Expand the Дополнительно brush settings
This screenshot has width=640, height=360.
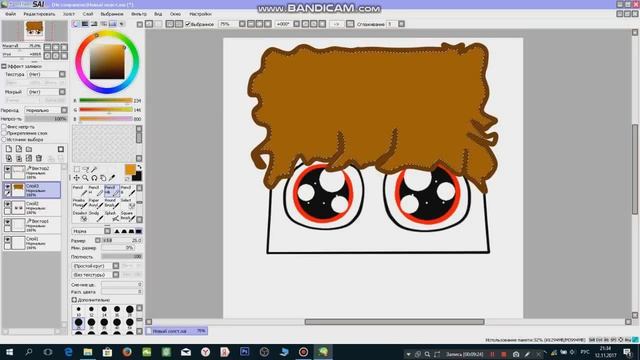pos(74,300)
